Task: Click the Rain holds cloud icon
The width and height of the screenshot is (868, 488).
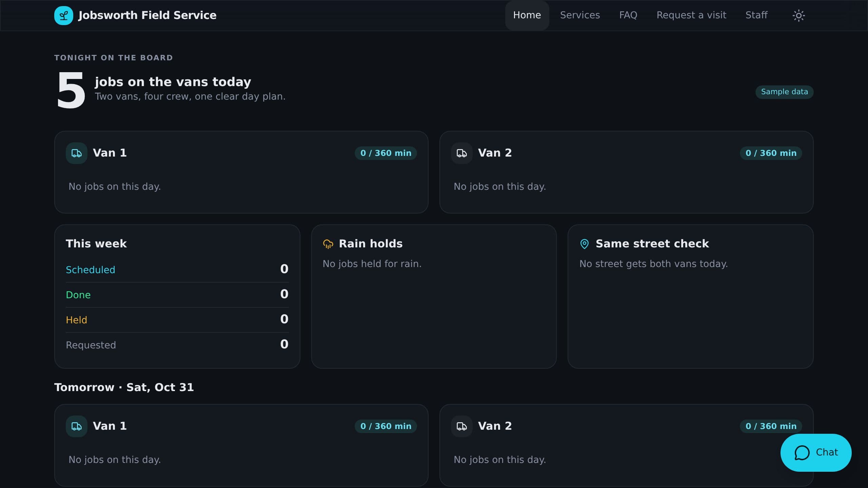Action: 328,244
